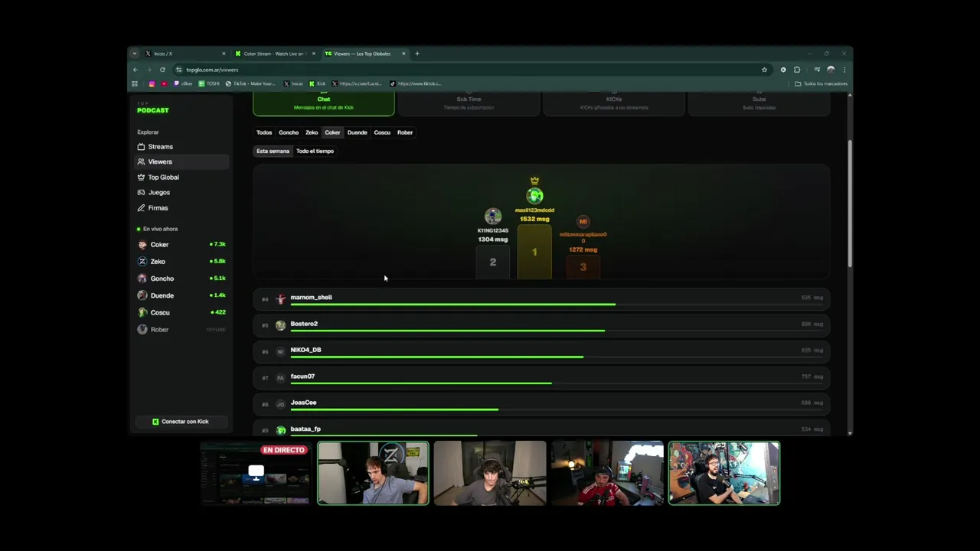980x551 pixels.
Task: Open Kick bookmark in bookmarks bar
Action: pos(318,83)
